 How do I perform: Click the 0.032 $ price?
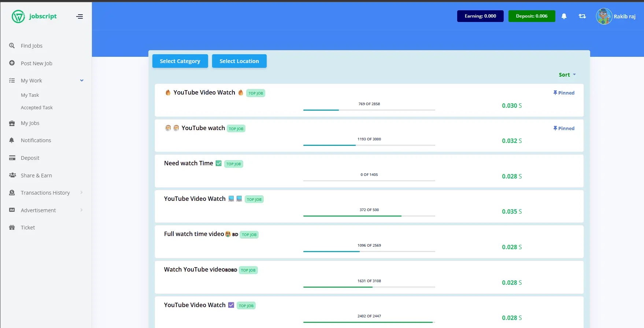pos(512,141)
